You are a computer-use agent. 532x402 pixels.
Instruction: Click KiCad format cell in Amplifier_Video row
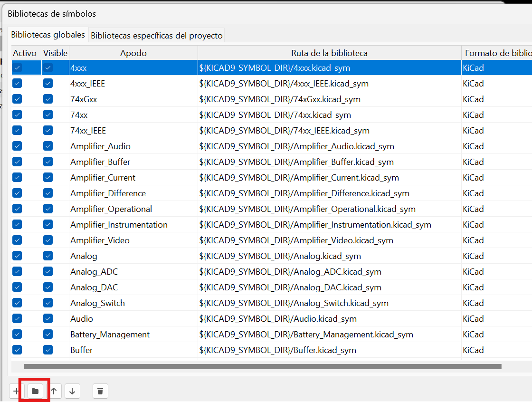(497, 240)
